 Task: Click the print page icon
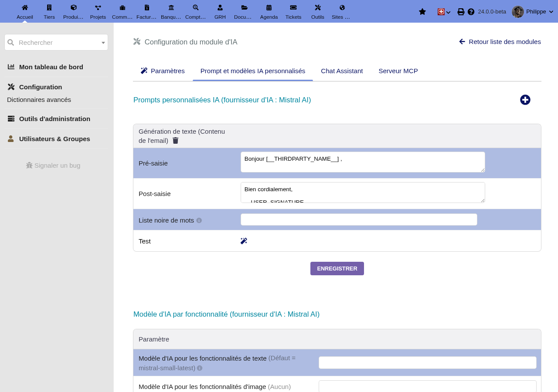[461, 12]
